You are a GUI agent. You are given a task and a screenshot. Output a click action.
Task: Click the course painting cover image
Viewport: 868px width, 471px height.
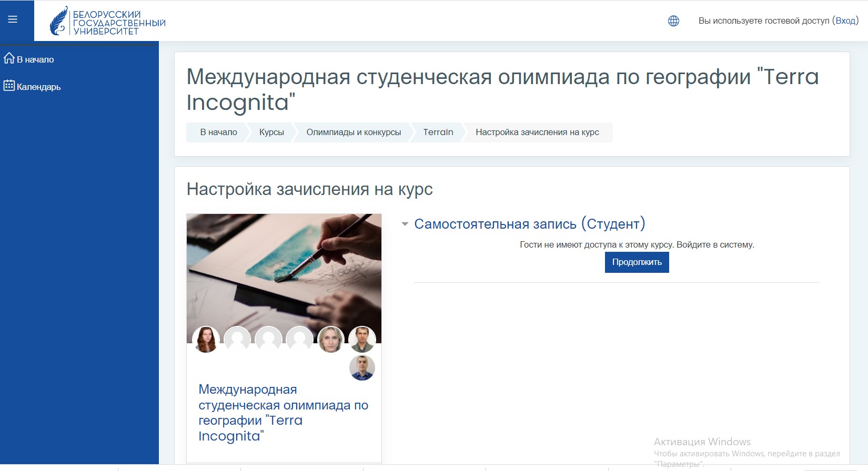[284, 268]
